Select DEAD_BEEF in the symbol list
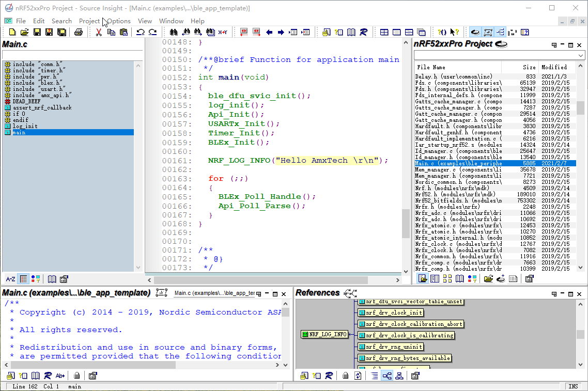 coord(26,101)
